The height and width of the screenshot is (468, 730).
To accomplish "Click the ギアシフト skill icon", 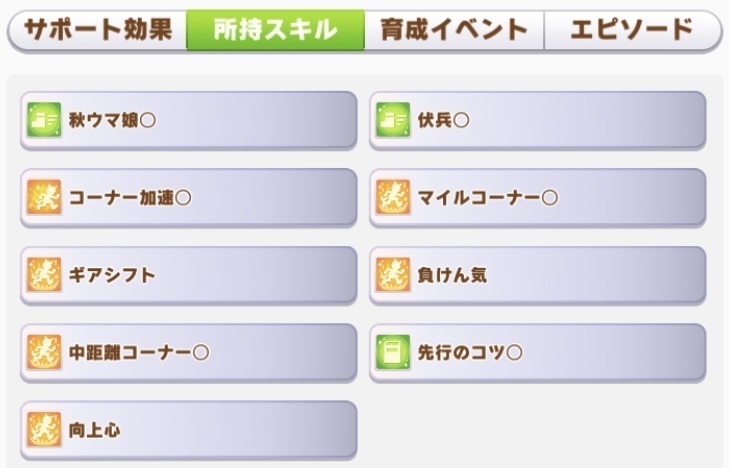I will (44, 275).
